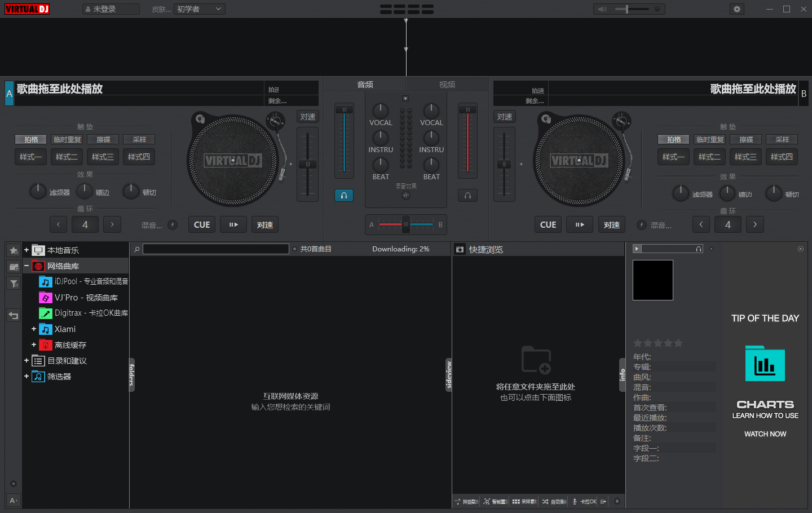
Task: Click the back arrow icon in browser sidebar
Action: tap(14, 316)
